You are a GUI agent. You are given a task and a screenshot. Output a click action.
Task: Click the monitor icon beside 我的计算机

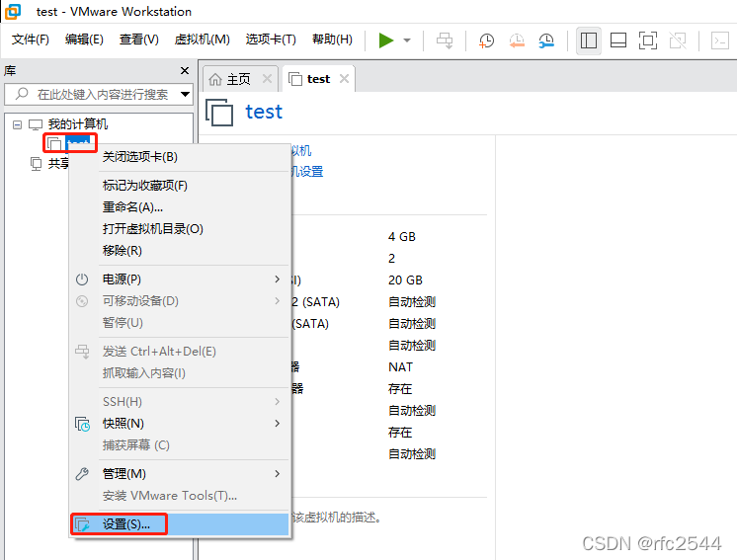click(36, 125)
